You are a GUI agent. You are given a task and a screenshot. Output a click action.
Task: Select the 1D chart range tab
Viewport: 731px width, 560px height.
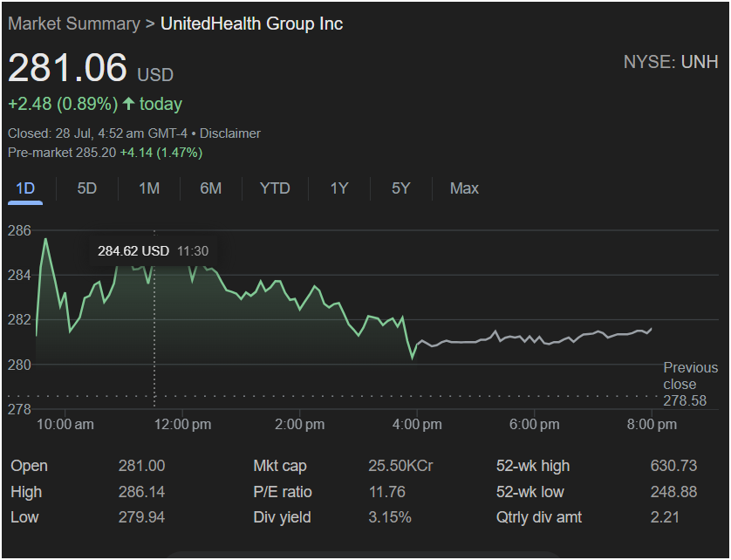[x=25, y=188]
